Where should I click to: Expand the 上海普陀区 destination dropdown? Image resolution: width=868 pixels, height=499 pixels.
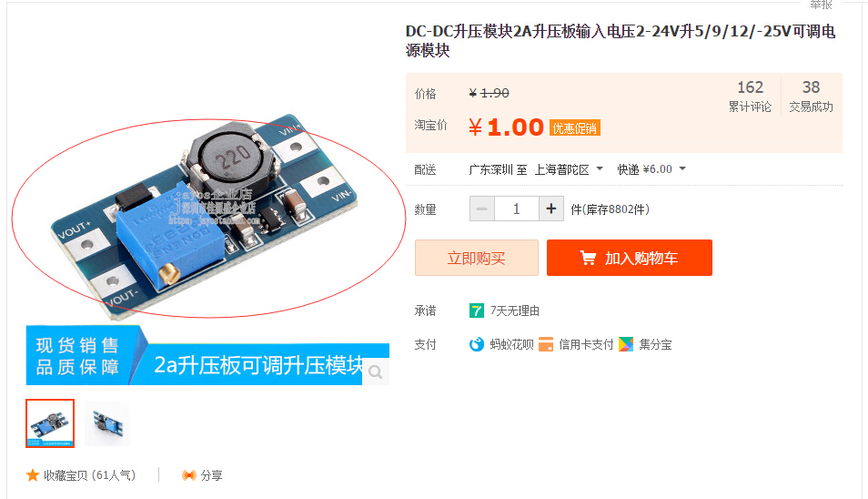(x=569, y=169)
